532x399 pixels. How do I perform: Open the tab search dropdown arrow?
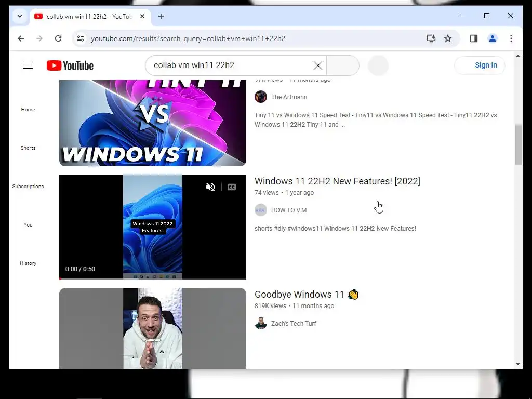(20, 16)
